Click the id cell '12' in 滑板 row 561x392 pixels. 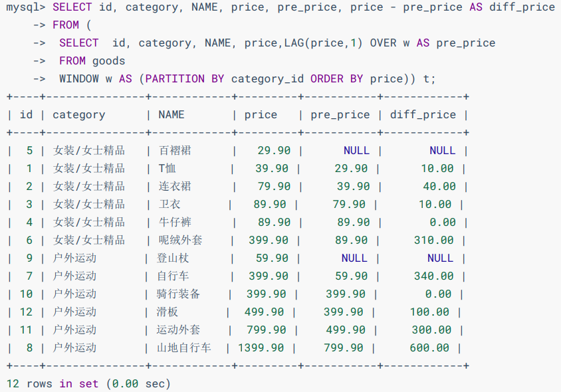26,312
